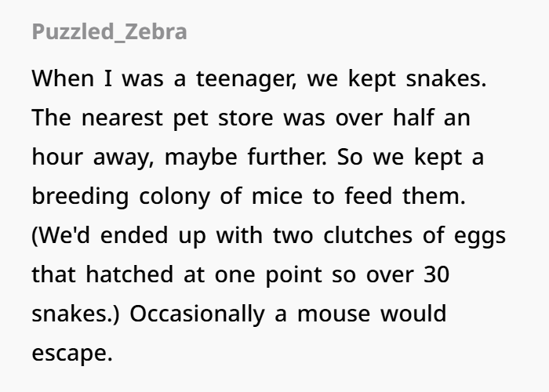Click the word "half" in the second line
Screen dimensions: 549x392
(x=413, y=117)
